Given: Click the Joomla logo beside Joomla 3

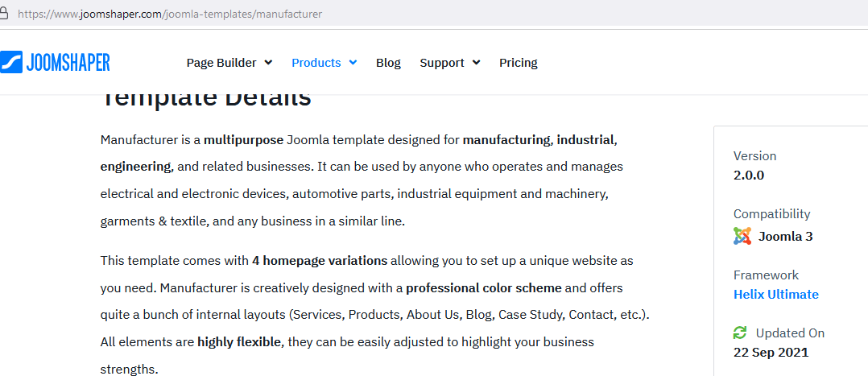Looking at the screenshot, I should (x=742, y=236).
